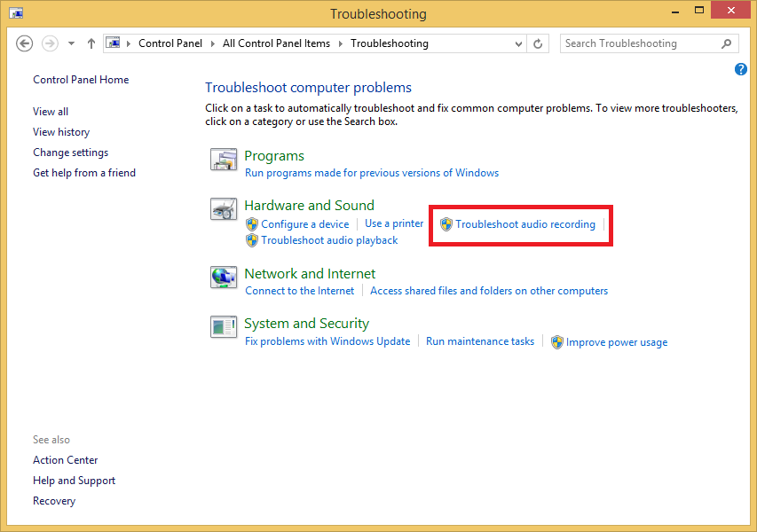
Task: Open Run maintenance tasks
Action: coord(480,341)
